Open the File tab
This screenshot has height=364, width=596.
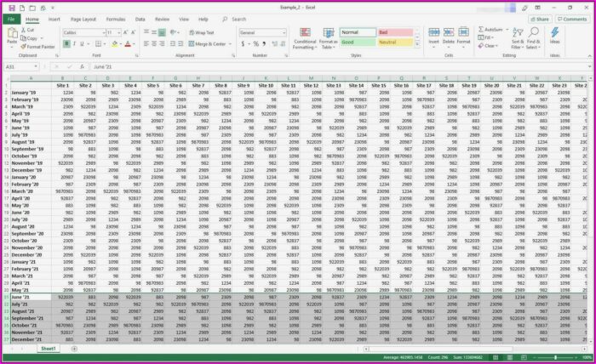[11, 19]
